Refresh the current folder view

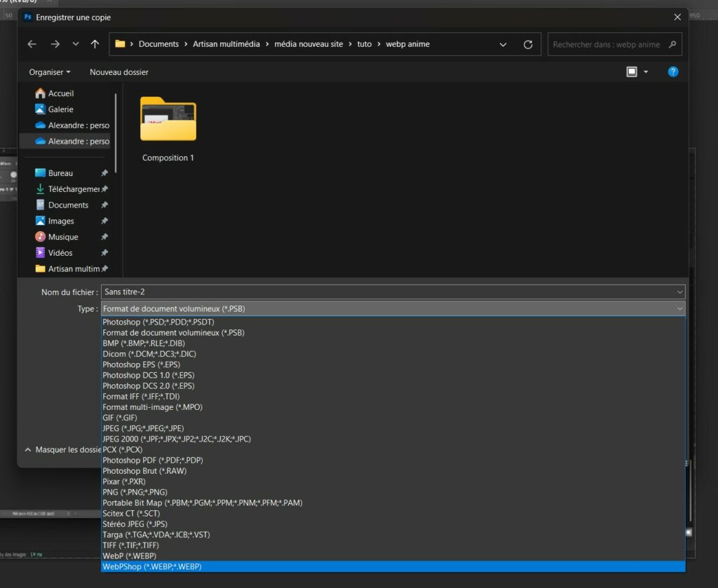(x=528, y=44)
